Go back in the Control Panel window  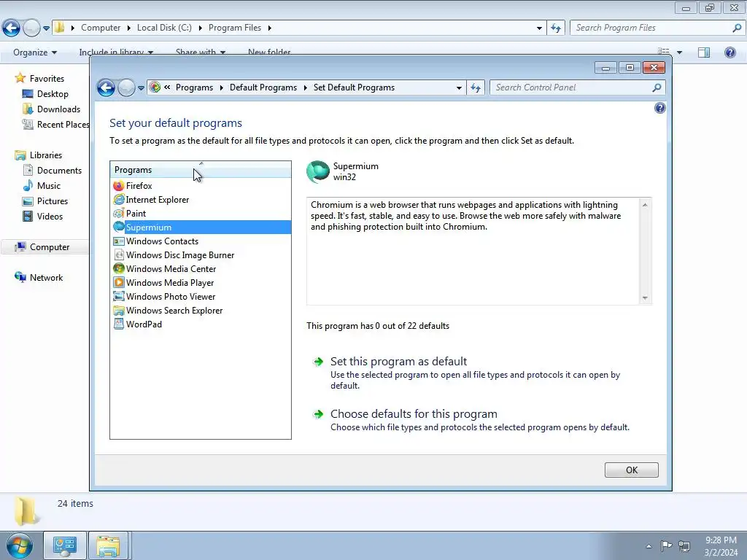coord(106,87)
